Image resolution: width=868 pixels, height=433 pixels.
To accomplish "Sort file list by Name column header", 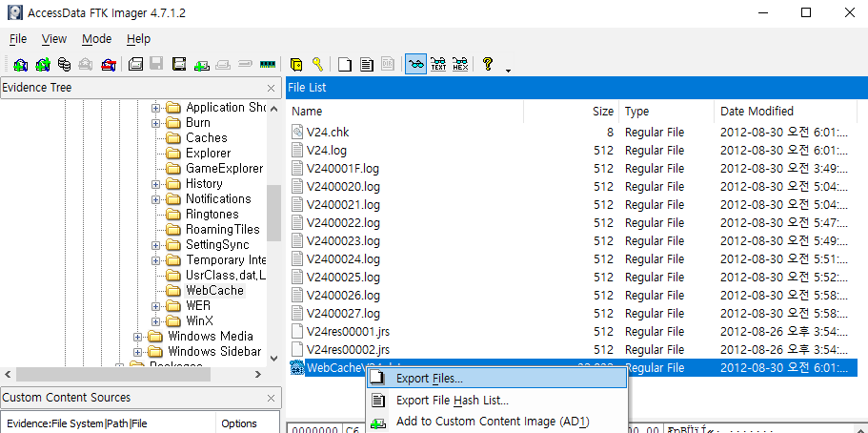I will click(x=405, y=112).
